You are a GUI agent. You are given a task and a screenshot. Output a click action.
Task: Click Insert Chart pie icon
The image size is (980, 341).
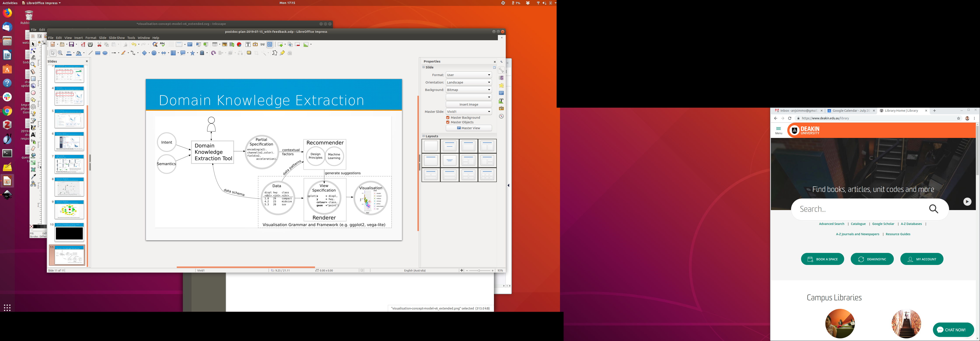(239, 44)
